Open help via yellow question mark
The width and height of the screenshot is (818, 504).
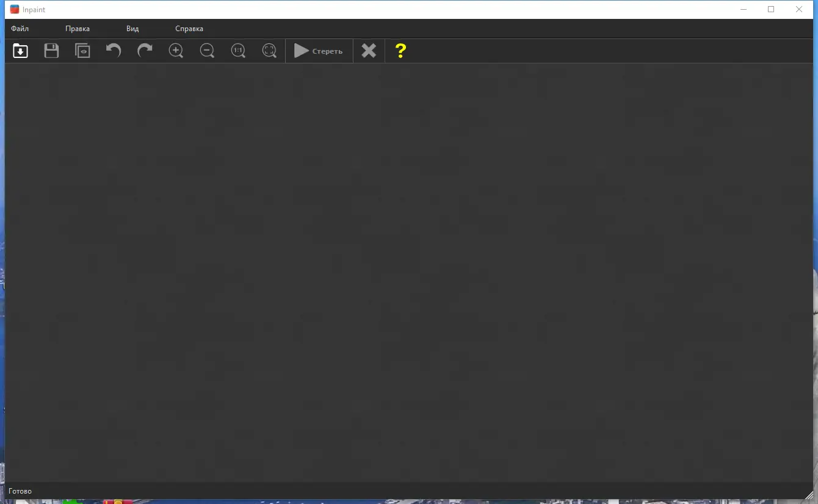click(400, 51)
